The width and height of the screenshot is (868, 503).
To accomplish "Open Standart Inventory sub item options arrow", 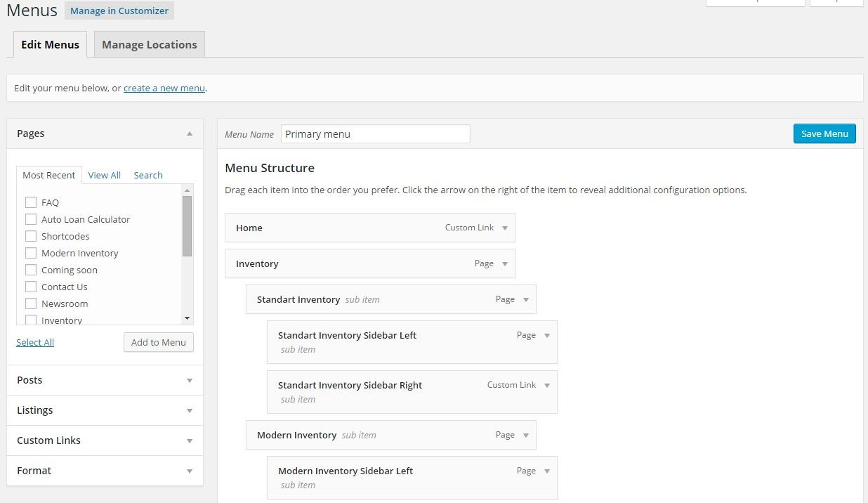I will click(525, 300).
